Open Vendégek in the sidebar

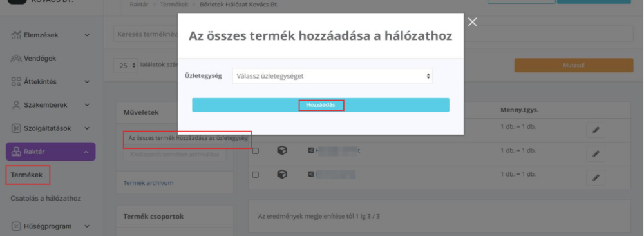pyautogui.click(x=40, y=59)
